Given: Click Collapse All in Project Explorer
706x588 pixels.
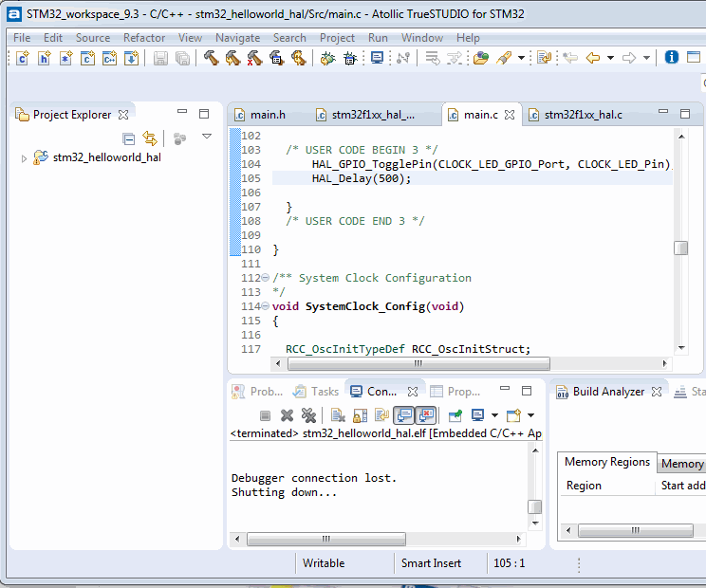Looking at the screenshot, I should [x=129, y=139].
